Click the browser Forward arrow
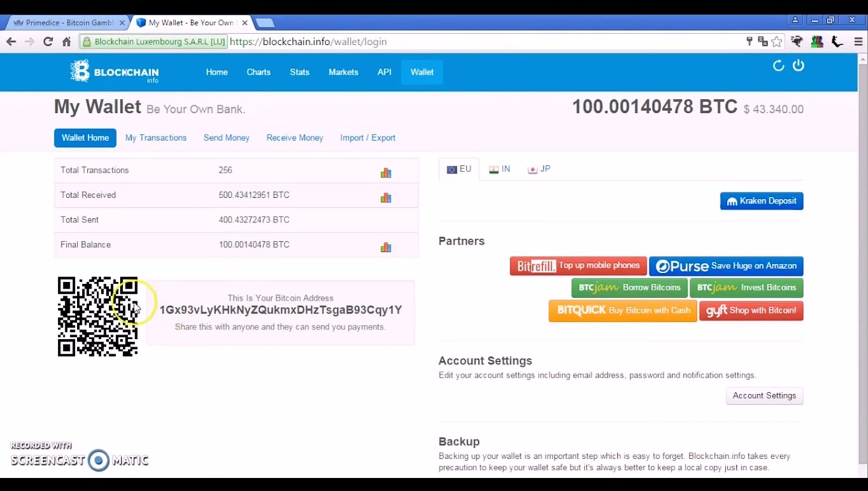Image resolution: width=868 pixels, height=491 pixels. (x=30, y=42)
